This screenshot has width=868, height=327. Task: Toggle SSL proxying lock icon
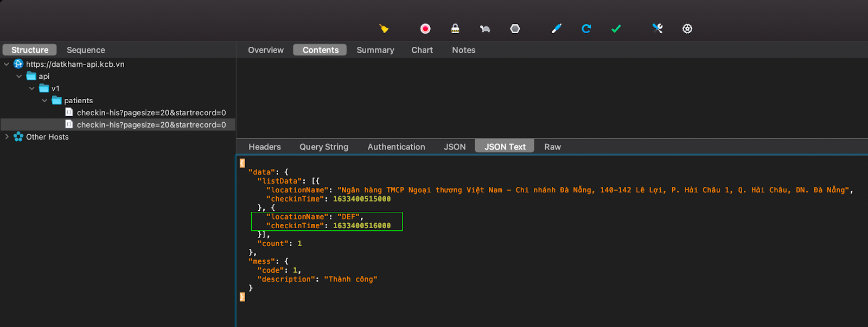[455, 29]
